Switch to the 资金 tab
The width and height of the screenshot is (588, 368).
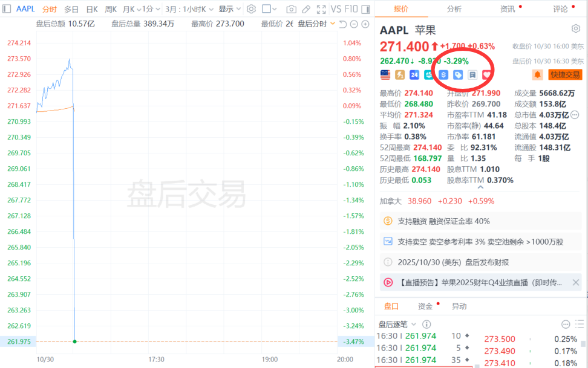[x=425, y=306]
